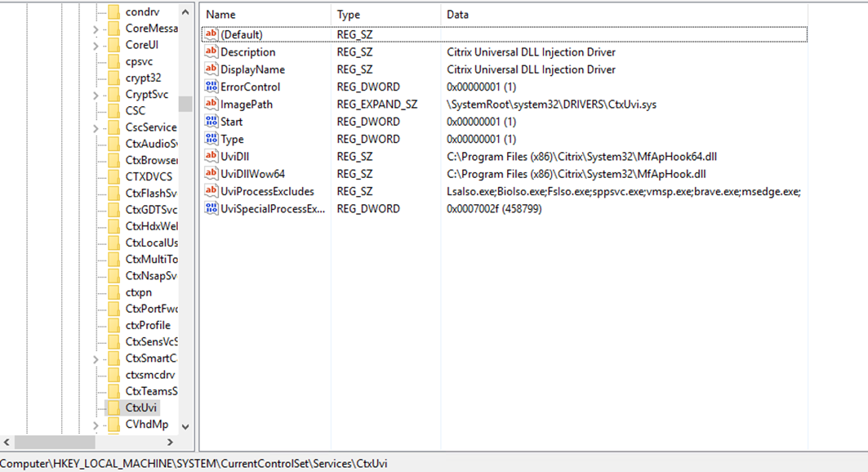Expand the CryptSvc registry key

pyautogui.click(x=96, y=96)
